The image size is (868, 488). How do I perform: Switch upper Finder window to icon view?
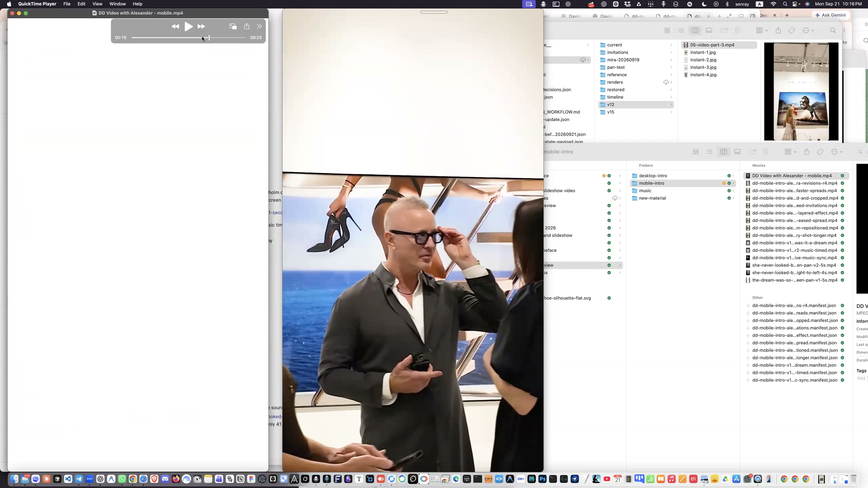click(x=667, y=30)
